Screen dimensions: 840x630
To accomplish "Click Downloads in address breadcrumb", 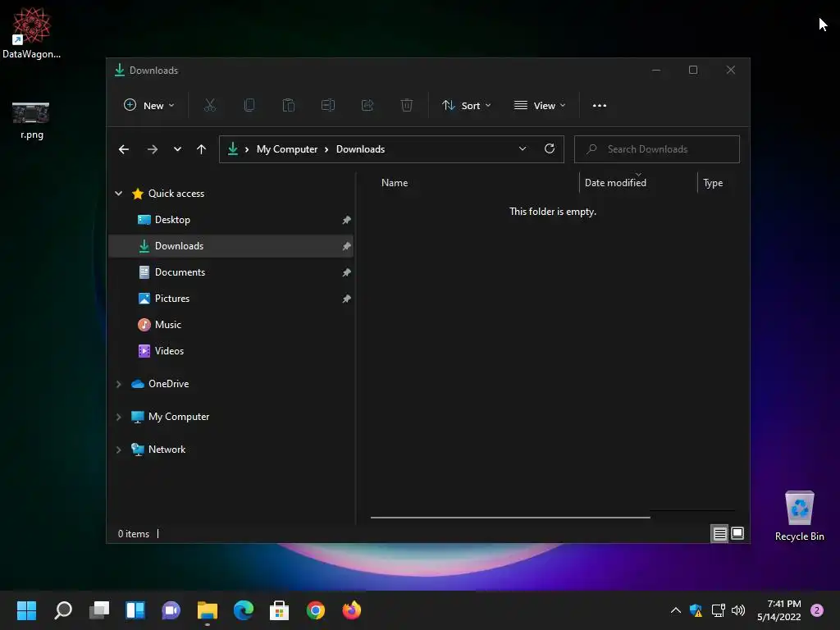I will [x=361, y=149].
